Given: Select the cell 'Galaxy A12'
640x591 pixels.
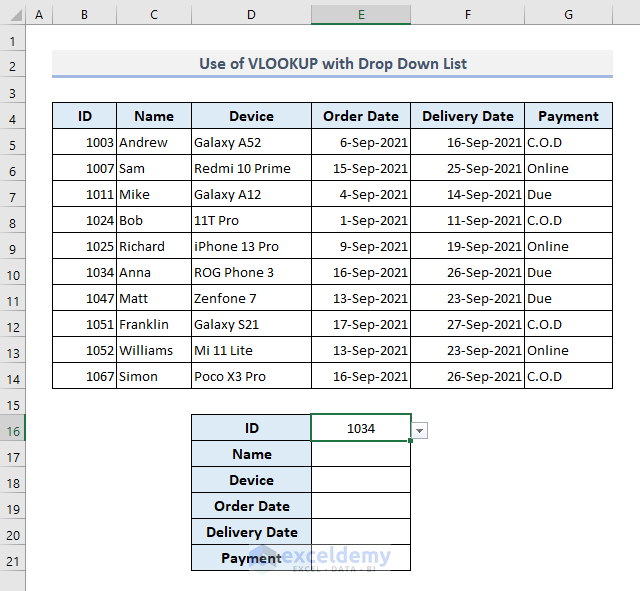Looking at the screenshot, I should [x=251, y=194].
